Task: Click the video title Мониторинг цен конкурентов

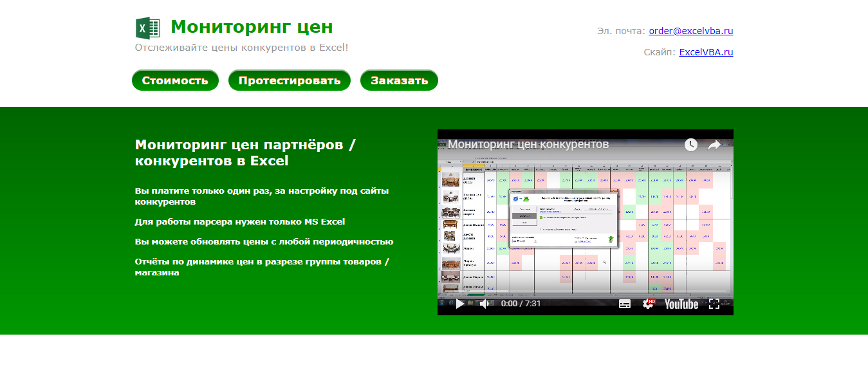Action: pyautogui.click(x=528, y=145)
